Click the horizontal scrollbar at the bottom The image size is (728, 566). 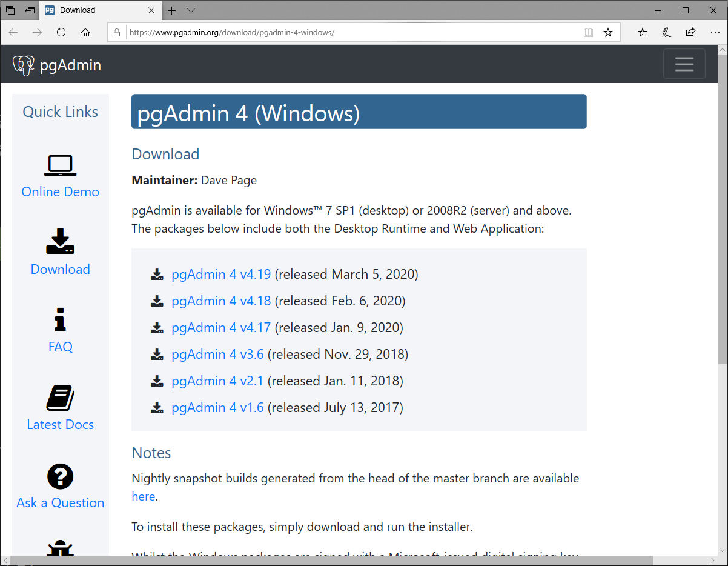331,561
